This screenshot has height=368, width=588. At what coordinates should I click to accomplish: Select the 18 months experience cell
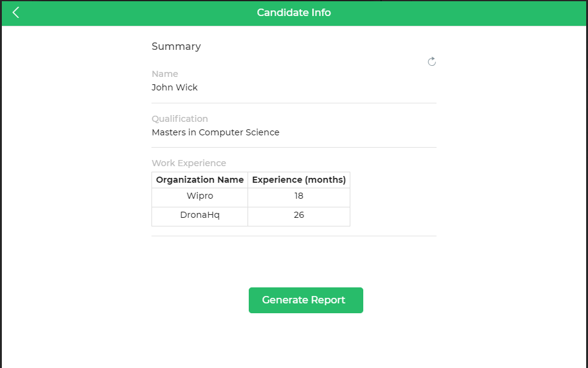click(x=299, y=197)
